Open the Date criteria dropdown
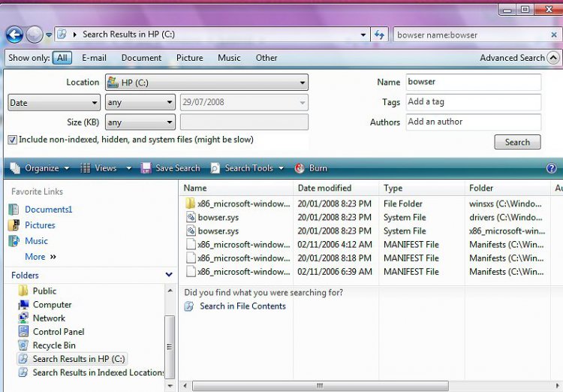The width and height of the screenshot is (563, 392). point(54,103)
